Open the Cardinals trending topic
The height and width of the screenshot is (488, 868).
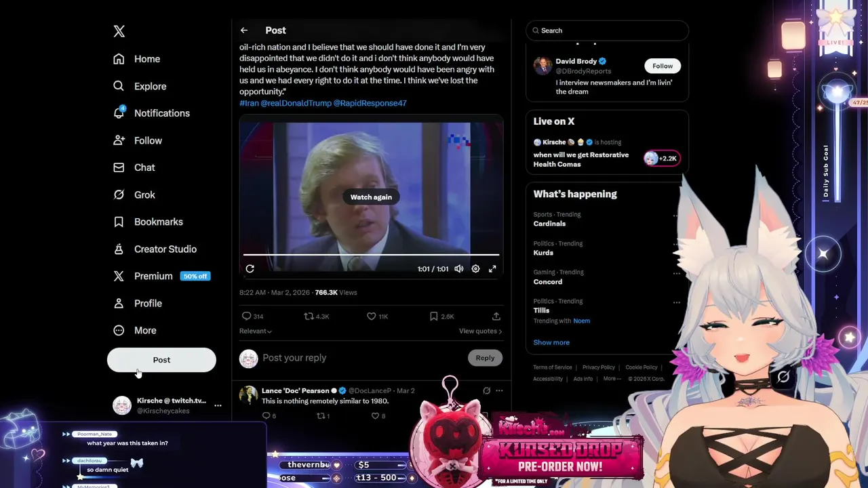[x=549, y=224]
